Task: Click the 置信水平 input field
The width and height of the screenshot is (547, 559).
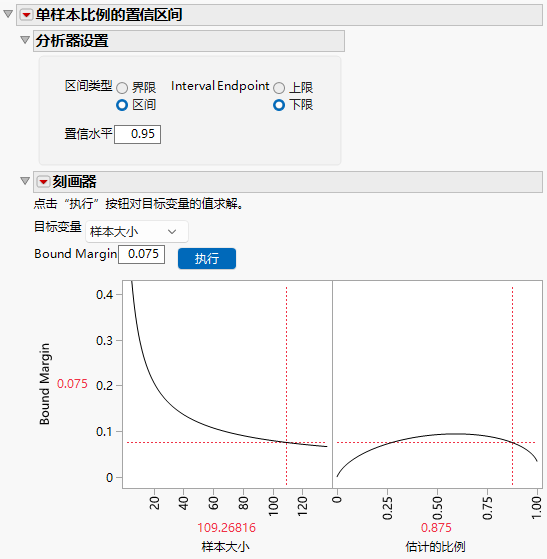Action: pyautogui.click(x=137, y=134)
